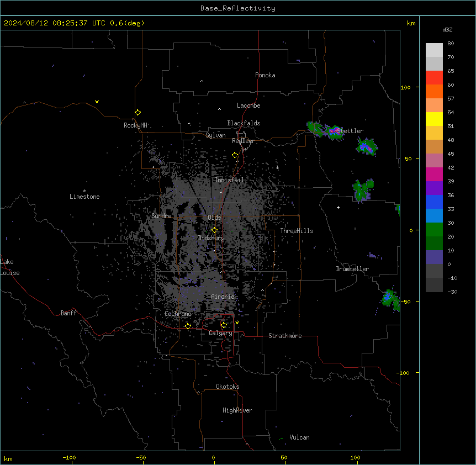This screenshot has width=476, height=465.
Task: Click the storm cell southeast of Stettler
Action: [x=367, y=147]
